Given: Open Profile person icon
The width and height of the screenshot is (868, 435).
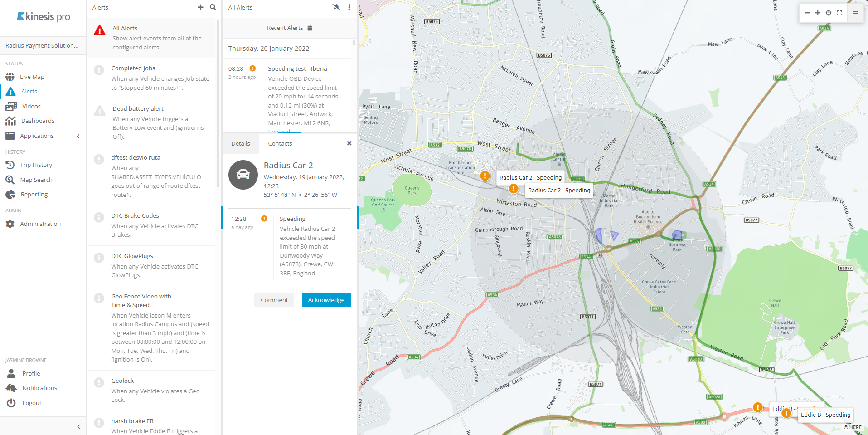Looking at the screenshot, I should [x=11, y=373].
